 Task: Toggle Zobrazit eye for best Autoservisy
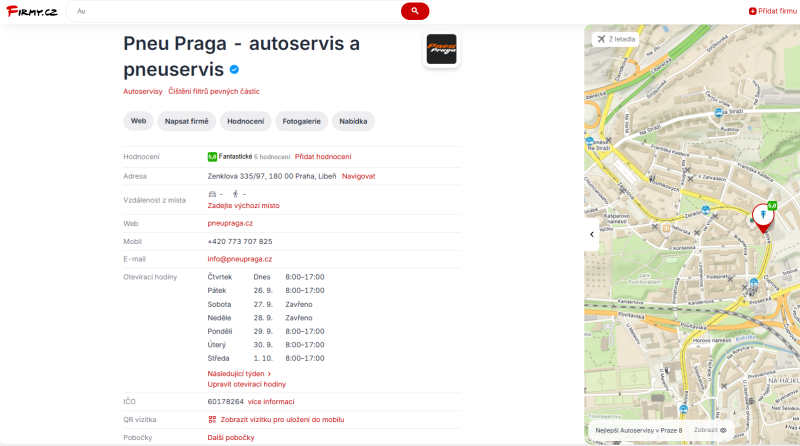coord(723,430)
